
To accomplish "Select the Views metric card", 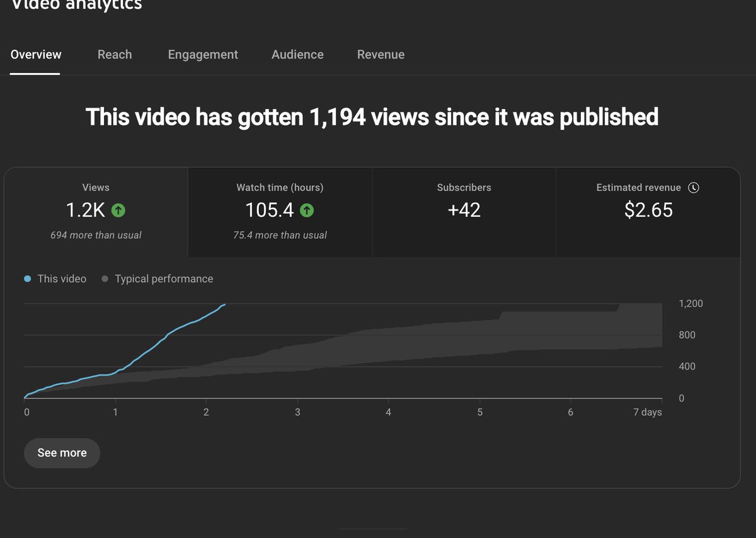I will tap(96, 212).
